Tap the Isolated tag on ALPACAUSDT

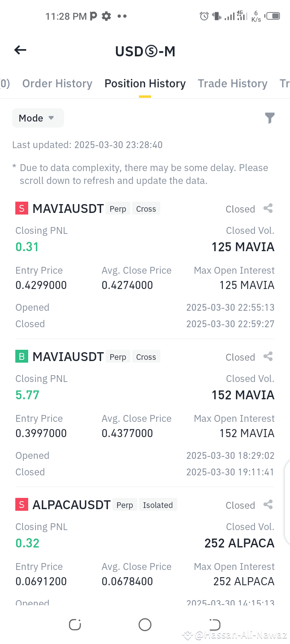tap(158, 505)
